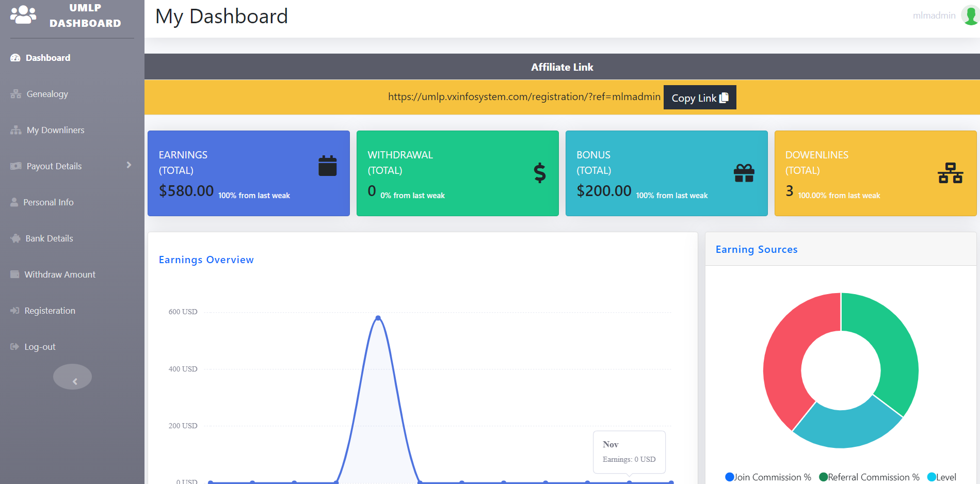Viewport: 980px width, 484px height.
Task: Click the green user avatar icon
Action: click(x=971, y=15)
